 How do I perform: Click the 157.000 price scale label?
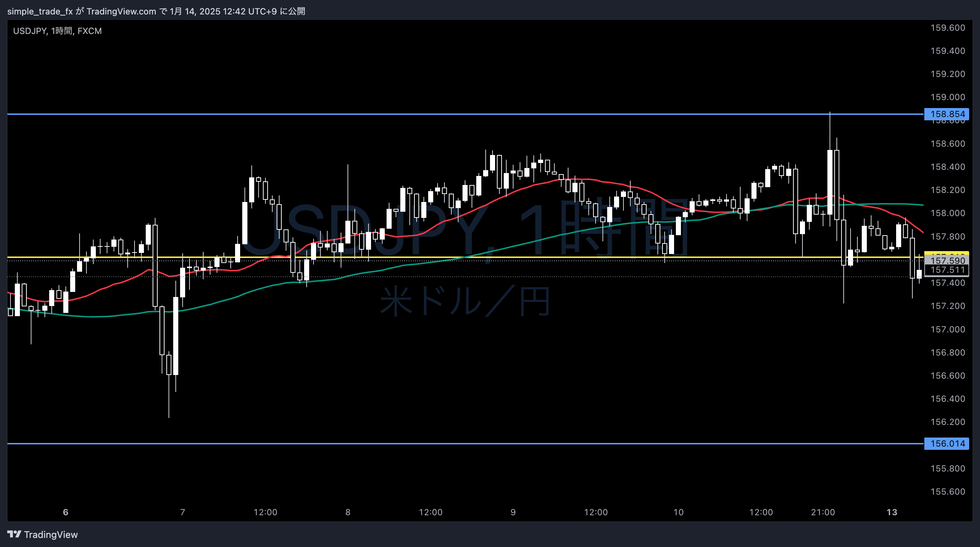click(947, 329)
